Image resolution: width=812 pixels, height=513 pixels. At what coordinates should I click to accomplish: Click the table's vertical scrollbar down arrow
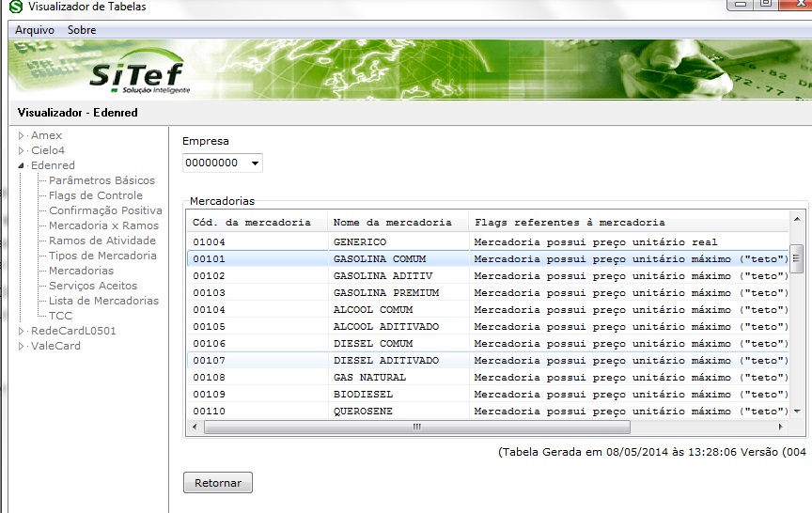tap(796, 412)
